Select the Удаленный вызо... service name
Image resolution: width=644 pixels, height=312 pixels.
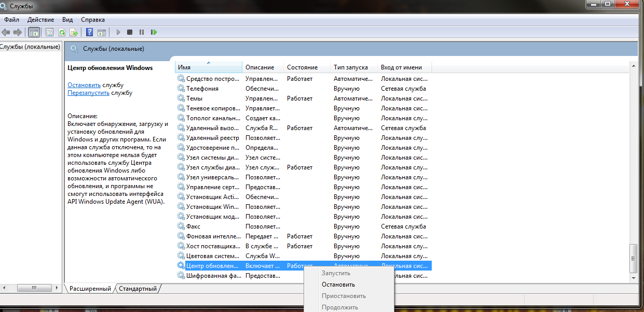pyautogui.click(x=213, y=128)
